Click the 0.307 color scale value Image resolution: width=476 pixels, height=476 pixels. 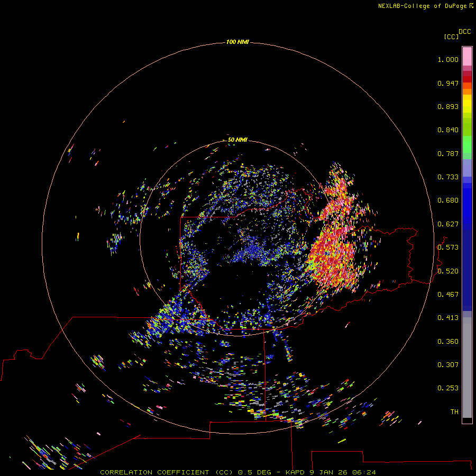(448, 365)
